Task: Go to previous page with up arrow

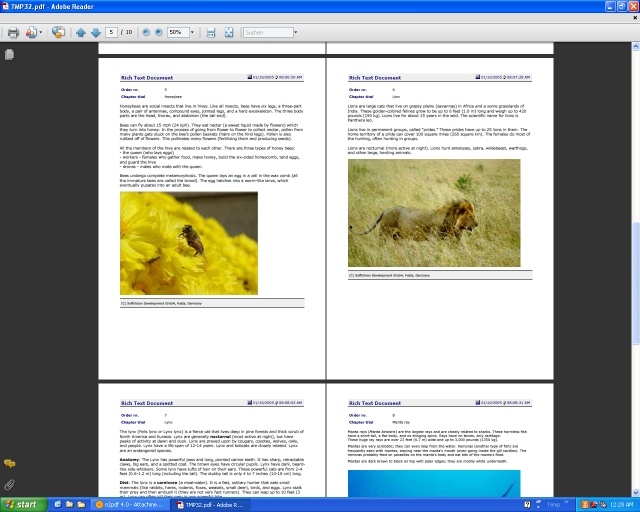Action: tap(81, 32)
